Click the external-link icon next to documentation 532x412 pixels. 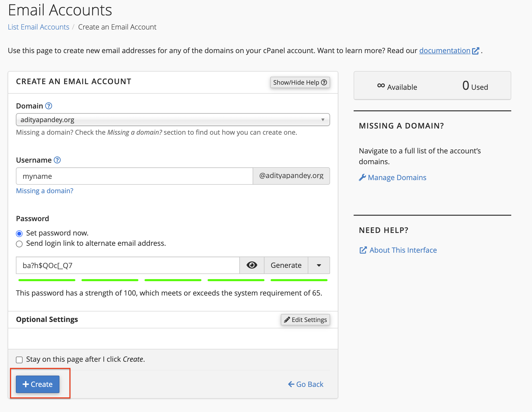(475, 51)
